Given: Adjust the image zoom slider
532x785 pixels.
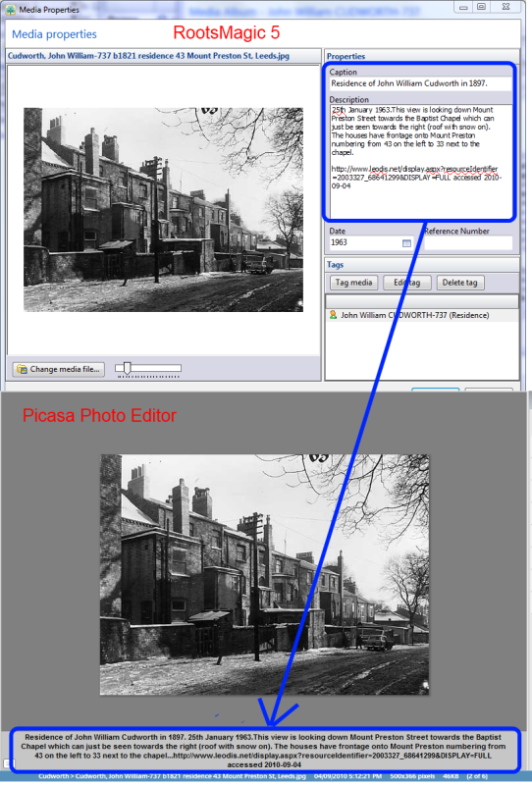Looking at the screenshot, I should click(x=128, y=369).
